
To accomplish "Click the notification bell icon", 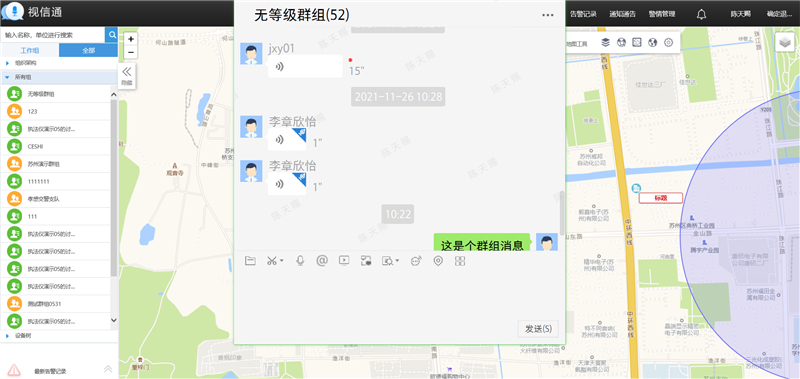I will tap(702, 14).
